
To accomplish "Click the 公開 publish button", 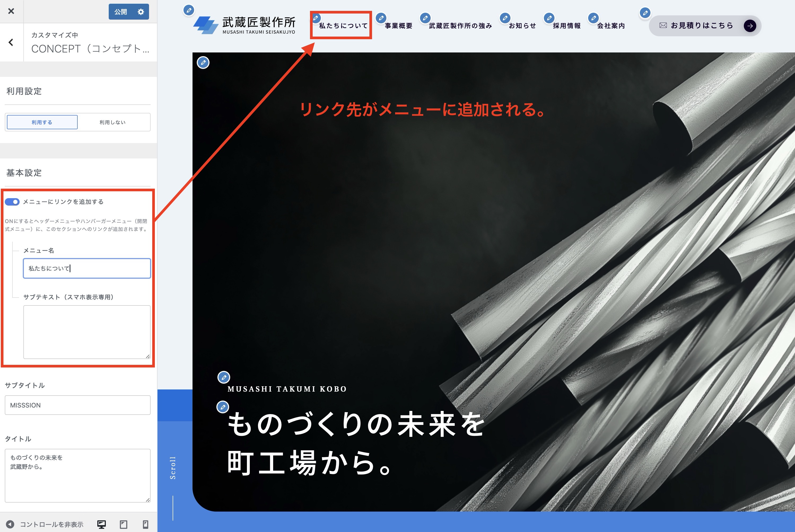I will point(121,12).
